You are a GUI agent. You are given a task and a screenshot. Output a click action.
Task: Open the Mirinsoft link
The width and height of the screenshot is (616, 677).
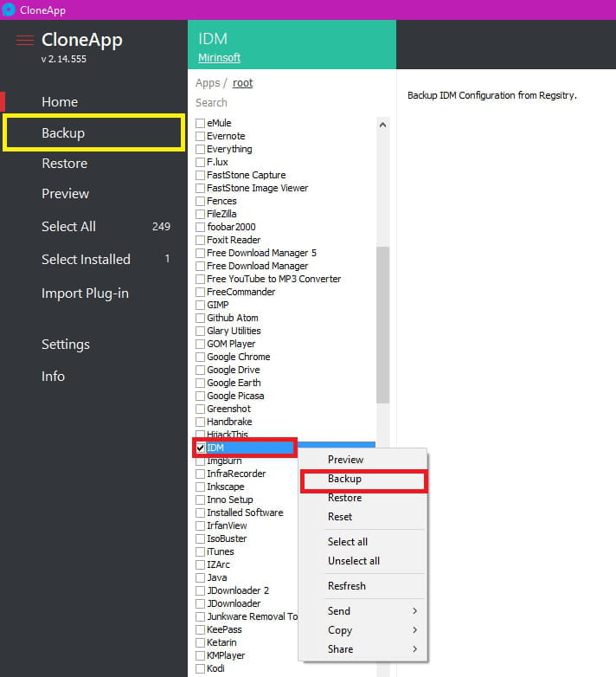pyautogui.click(x=219, y=57)
